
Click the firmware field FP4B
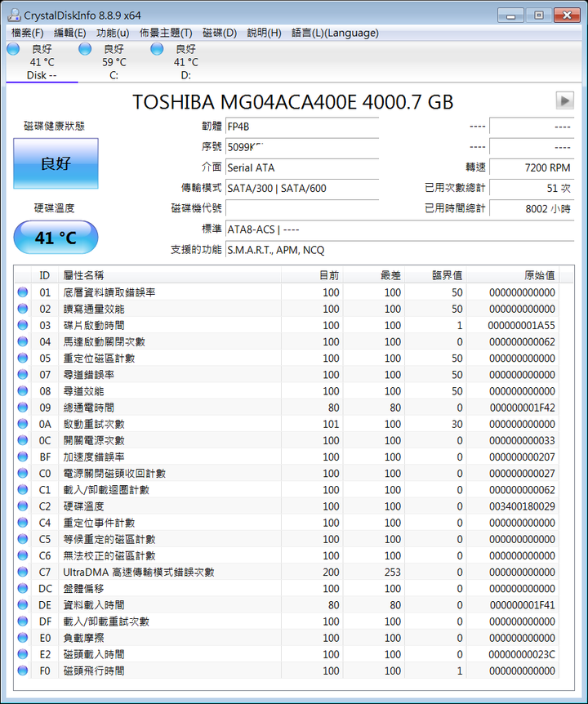pos(302,127)
